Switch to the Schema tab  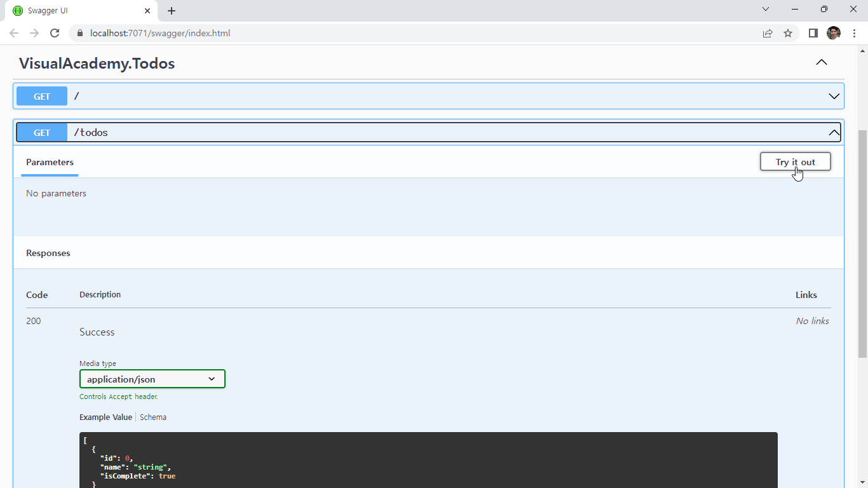[153, 417]
